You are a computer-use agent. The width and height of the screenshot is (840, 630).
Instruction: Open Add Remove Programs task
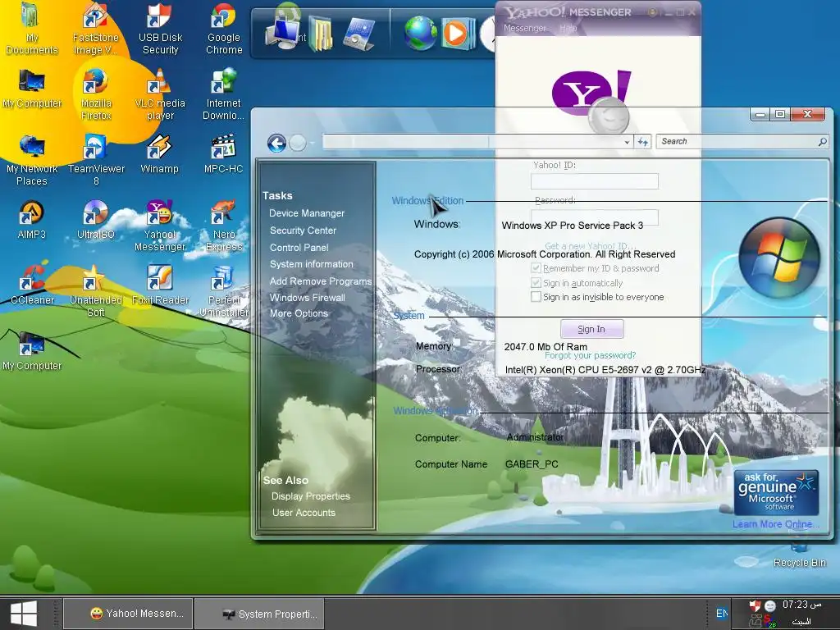point(321,281)
